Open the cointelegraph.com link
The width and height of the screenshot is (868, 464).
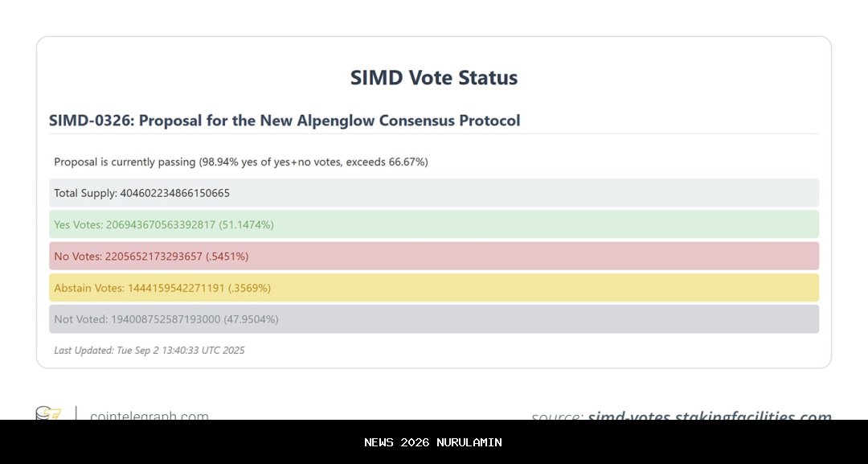click(149, 416)
